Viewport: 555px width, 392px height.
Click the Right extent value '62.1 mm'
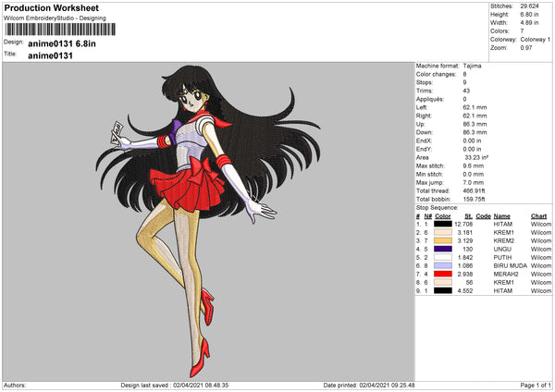(475, 116)
